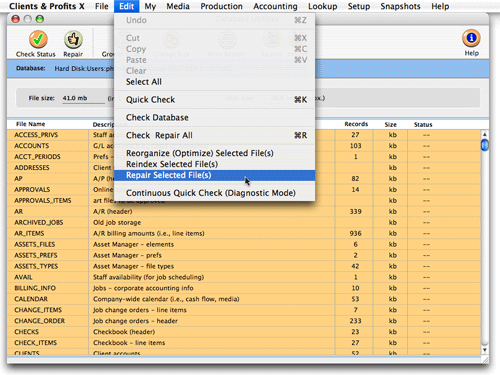Open the Accounting menu

coord(275,6)
